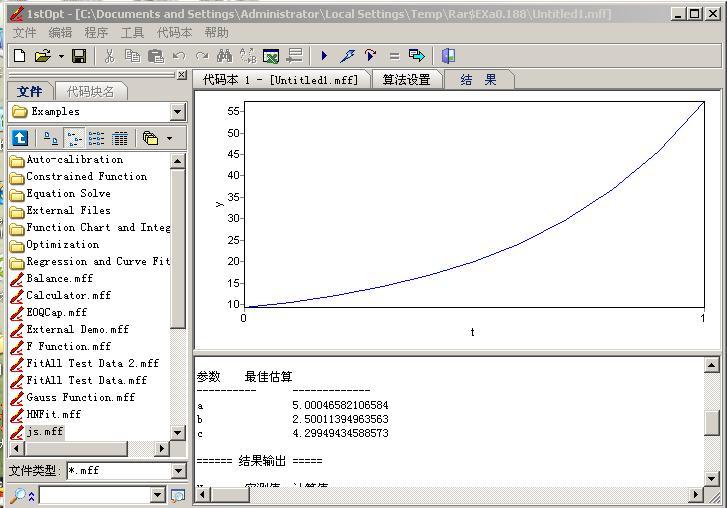Switch to large icons view
727x508 pixels.
[x=51, y=138]
